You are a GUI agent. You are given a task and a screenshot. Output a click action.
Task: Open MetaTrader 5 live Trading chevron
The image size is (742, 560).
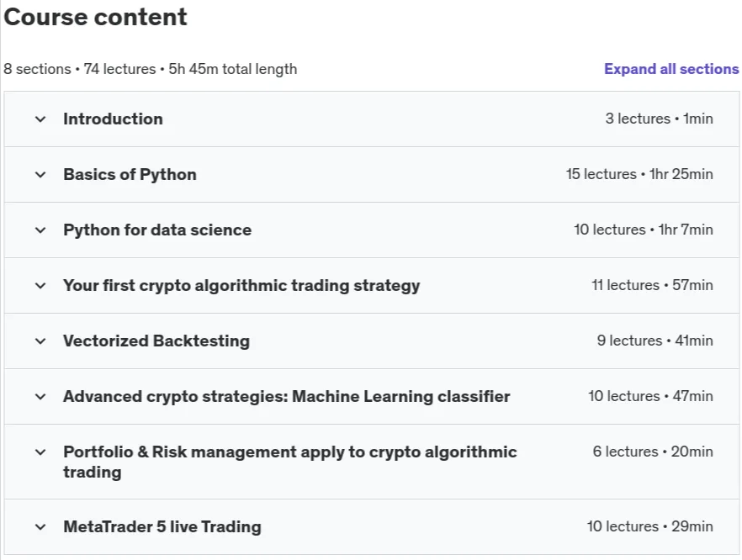point(40,527)
